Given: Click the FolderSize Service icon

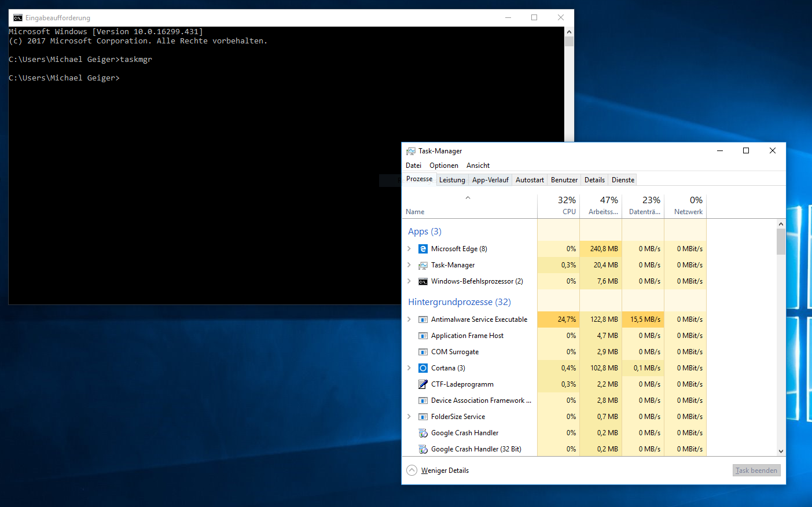Looking at the screenshot, I should [x=423, y=417].
